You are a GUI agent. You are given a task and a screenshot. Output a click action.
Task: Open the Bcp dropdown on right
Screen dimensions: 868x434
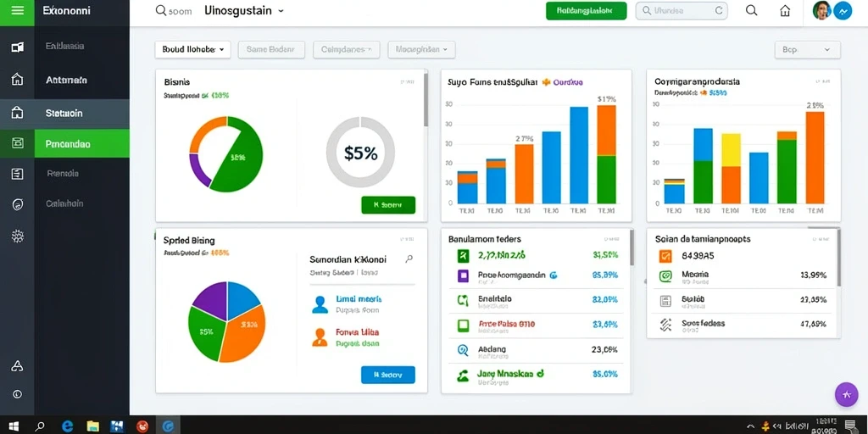[x=808, y=50]
